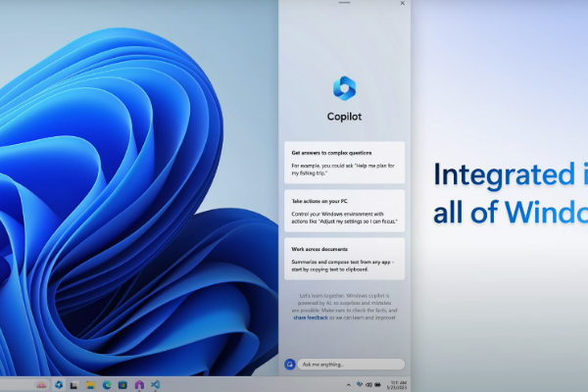Click the 'Copilot' title text
This screenshot has width=588, height=392.
pyautogui.click(x=344, y=117)
